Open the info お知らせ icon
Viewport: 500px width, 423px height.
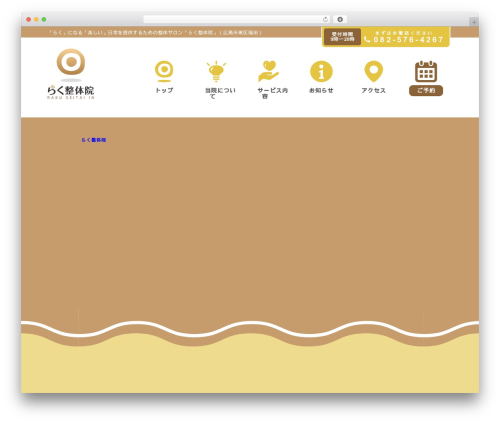321,71
